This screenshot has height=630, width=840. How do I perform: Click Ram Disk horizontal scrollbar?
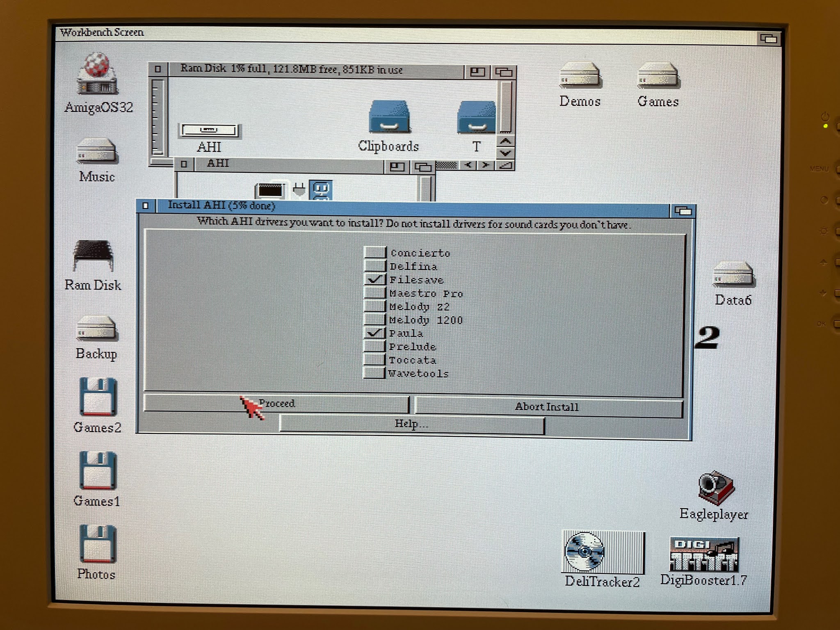(446, 165)
